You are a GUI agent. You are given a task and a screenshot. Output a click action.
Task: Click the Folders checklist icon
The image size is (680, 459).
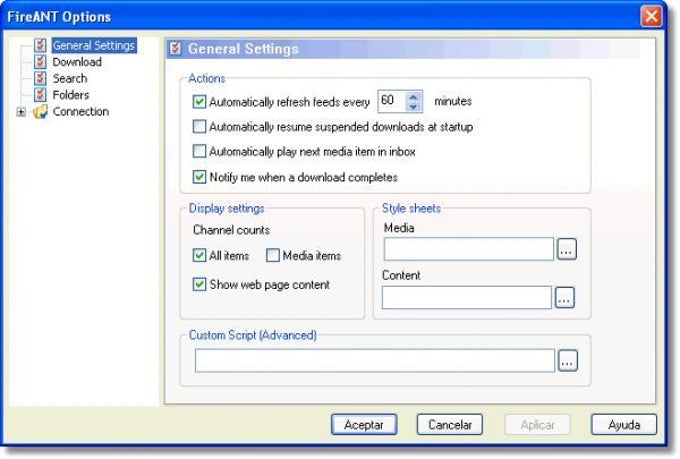(x=40, y=95)
